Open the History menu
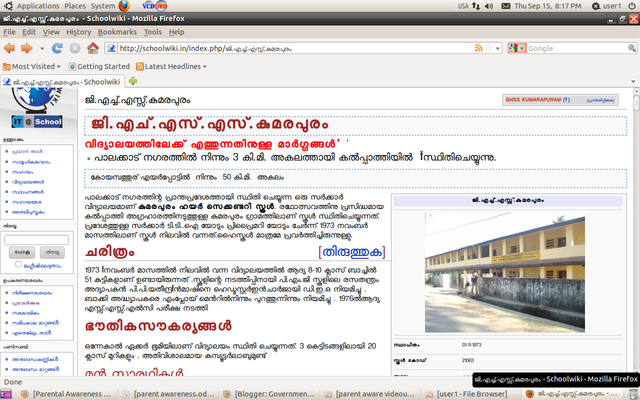640x400 pixels. click(79, 32)
